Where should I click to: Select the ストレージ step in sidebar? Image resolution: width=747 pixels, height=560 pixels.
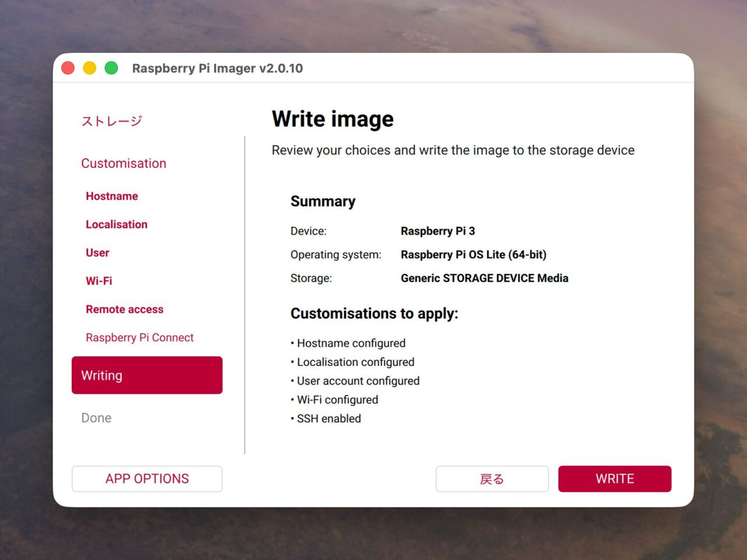(x=111, y=121)
